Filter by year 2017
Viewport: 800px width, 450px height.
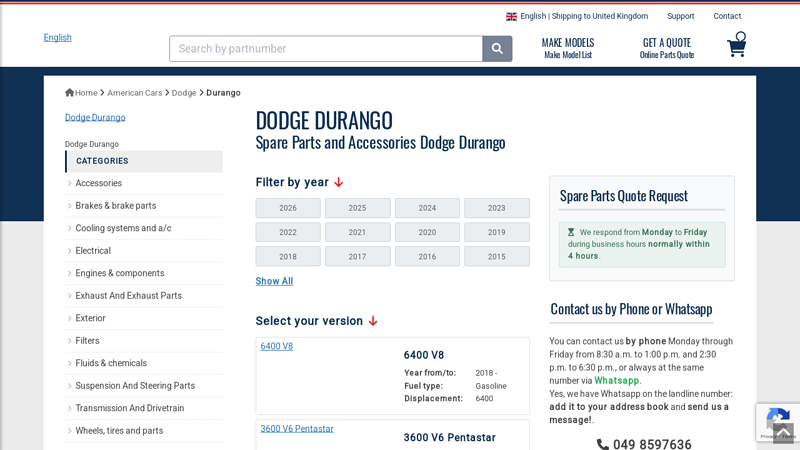pyautogui.click(x=357, y=257)
